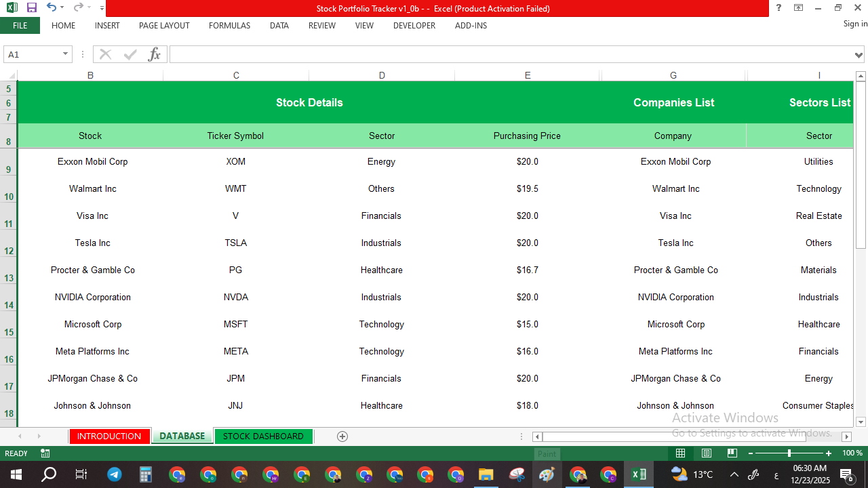Switch to Page Break Preview icon
The width and height of the screenshot is (868, 488).
[732, 453]
